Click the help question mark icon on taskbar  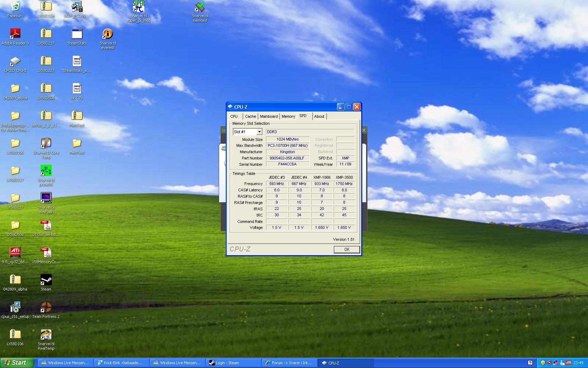pyautogui.click(x=530, y=363)
